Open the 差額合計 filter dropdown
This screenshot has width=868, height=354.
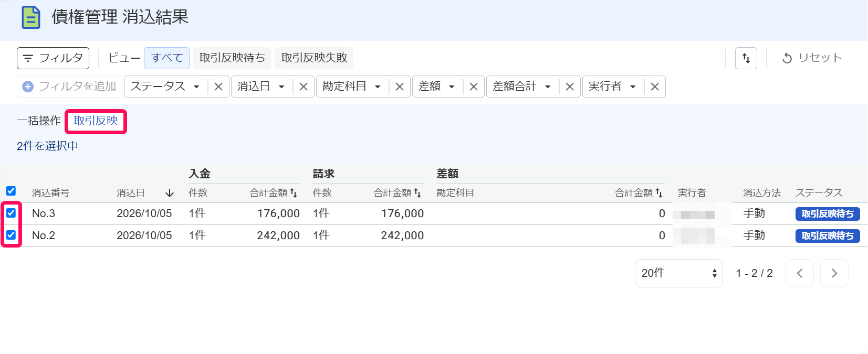click(522, 87)
